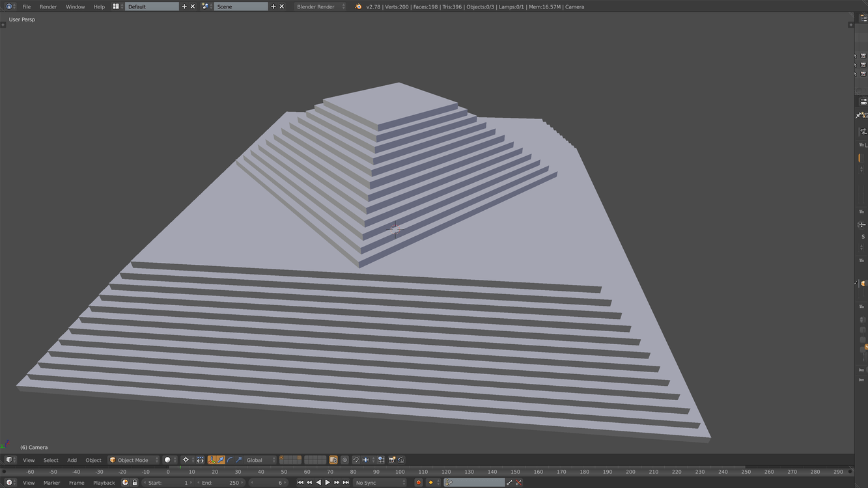
Task: Click the OpenGL render animation clapperboard icon
Action: coord(401,460)
